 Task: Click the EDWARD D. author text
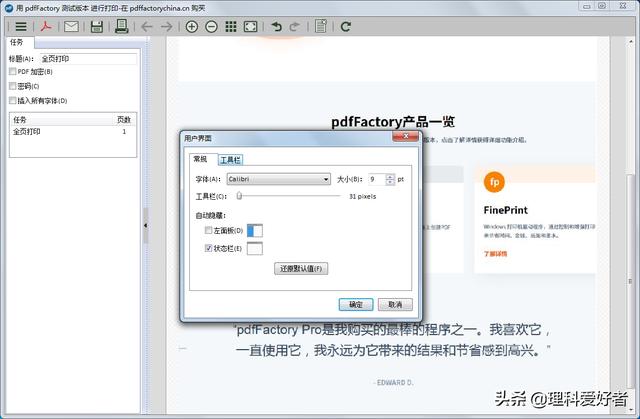pyautogui.click(x=394, y=383)
